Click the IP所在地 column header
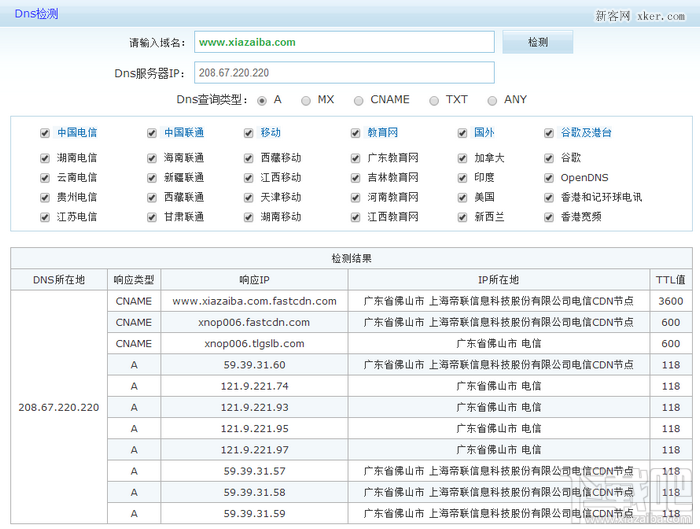The width and height of the screenshot is (700, 529). coord(499,280)
